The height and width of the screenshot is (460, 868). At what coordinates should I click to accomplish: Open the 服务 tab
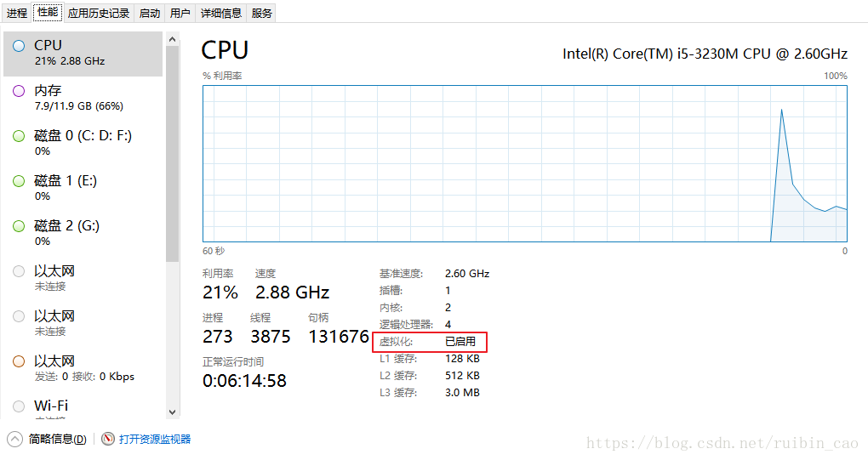click(x=262, y=13)
